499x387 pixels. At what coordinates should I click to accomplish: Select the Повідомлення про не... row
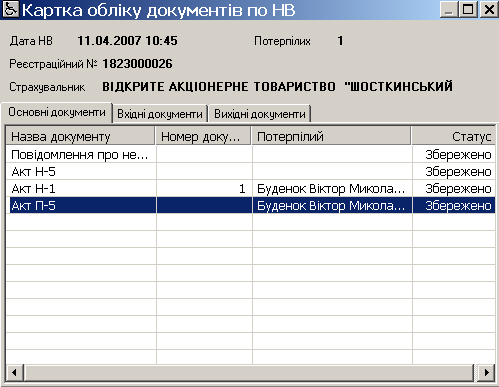[251, 155]
